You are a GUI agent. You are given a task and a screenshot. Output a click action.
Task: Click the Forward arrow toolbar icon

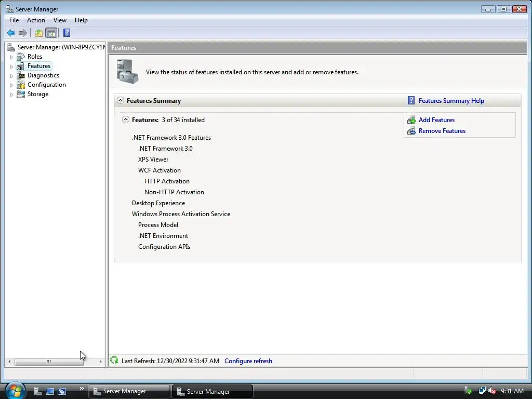tap(23, 33)
